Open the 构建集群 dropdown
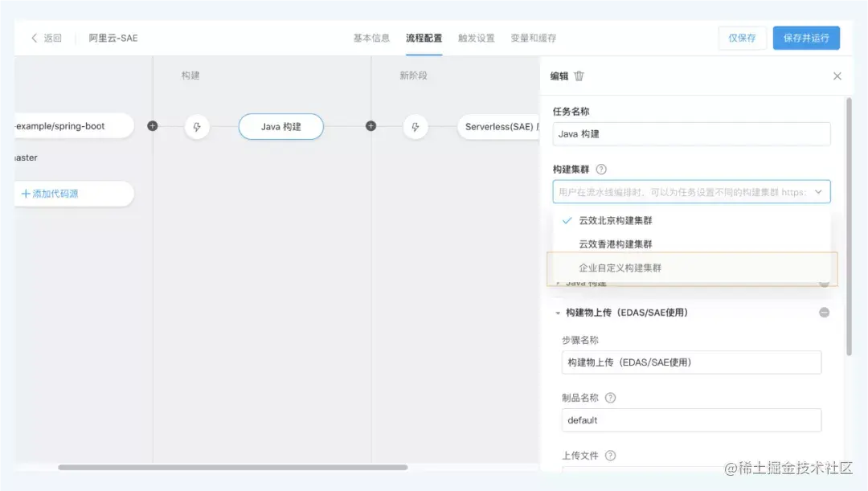 691,192
